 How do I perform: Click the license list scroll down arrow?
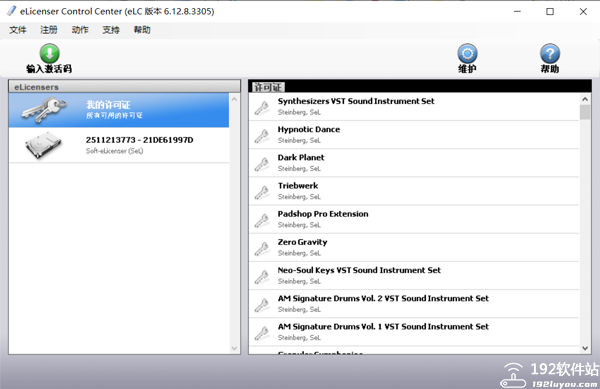tap(585, 348)
